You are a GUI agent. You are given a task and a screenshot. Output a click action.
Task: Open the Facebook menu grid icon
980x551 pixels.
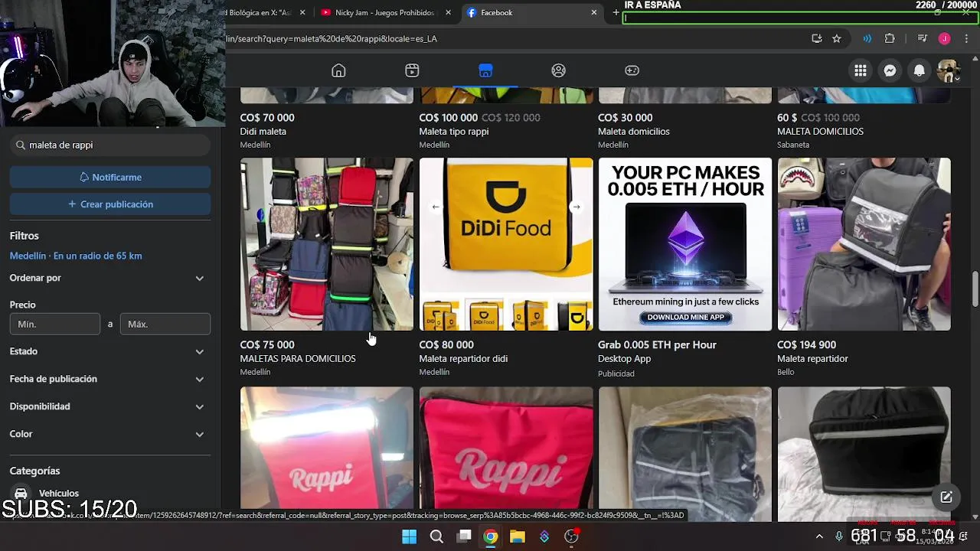[x=861, y=70]
